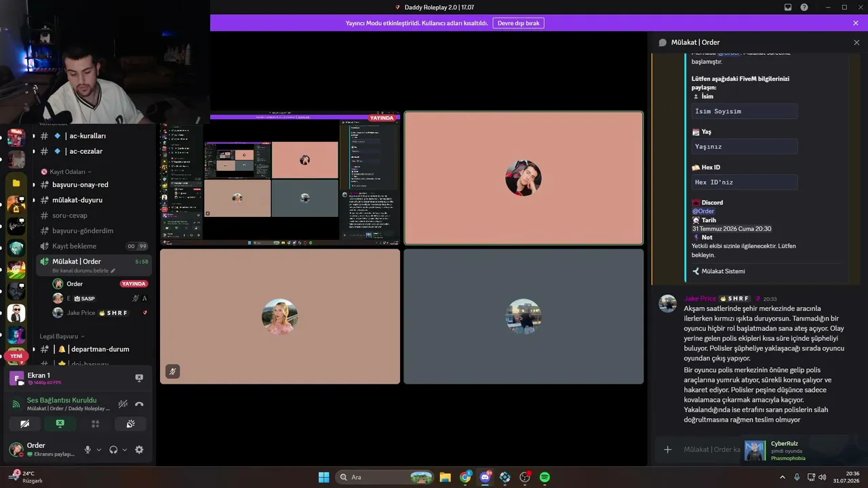Image resolution: width=868 pixels, height=488 pixels.
Task: Join the Kayıt bekleme voice channel
Action: pos(92,246)
